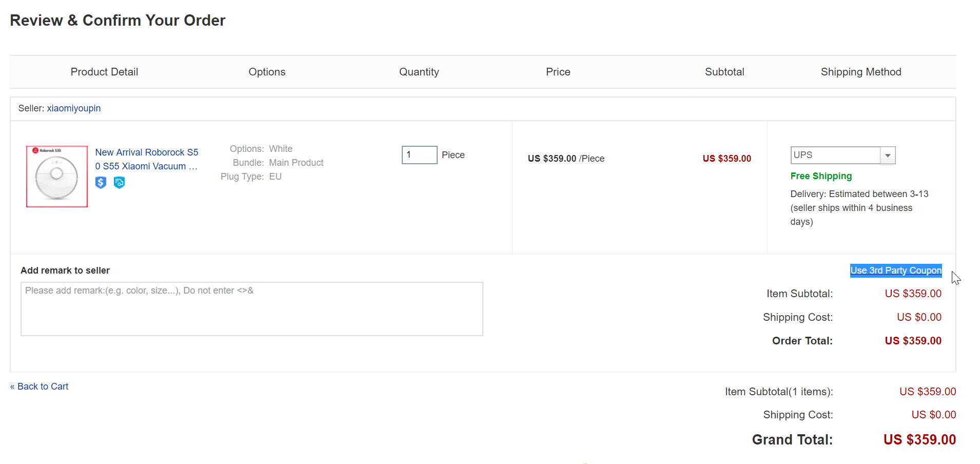Viewport: 980px width, 464px height.
Task: Open the New Arrival Roborock S5 product link
Action: [147, 159]
